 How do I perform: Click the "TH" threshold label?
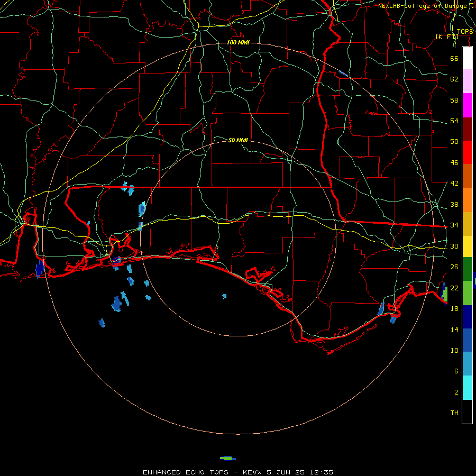coord(454,413)
